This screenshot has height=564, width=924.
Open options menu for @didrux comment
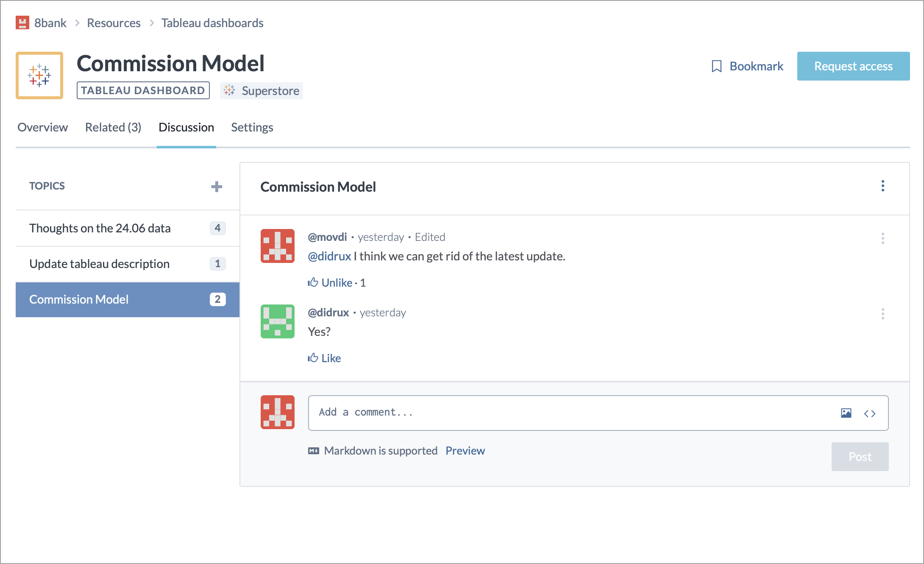[x=882, y=314]
